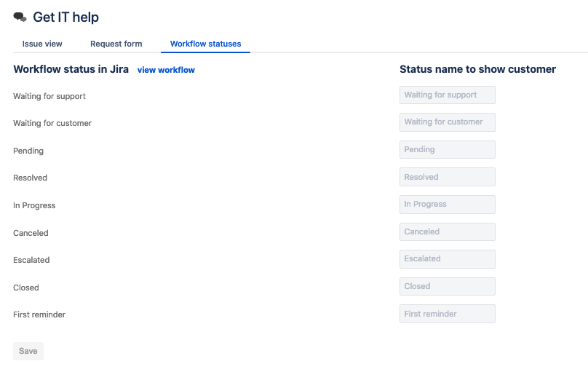The height and width of the screenshot is (380, 588).
Task: Click the Canceled Jira status label
Action: click(31, 233)
